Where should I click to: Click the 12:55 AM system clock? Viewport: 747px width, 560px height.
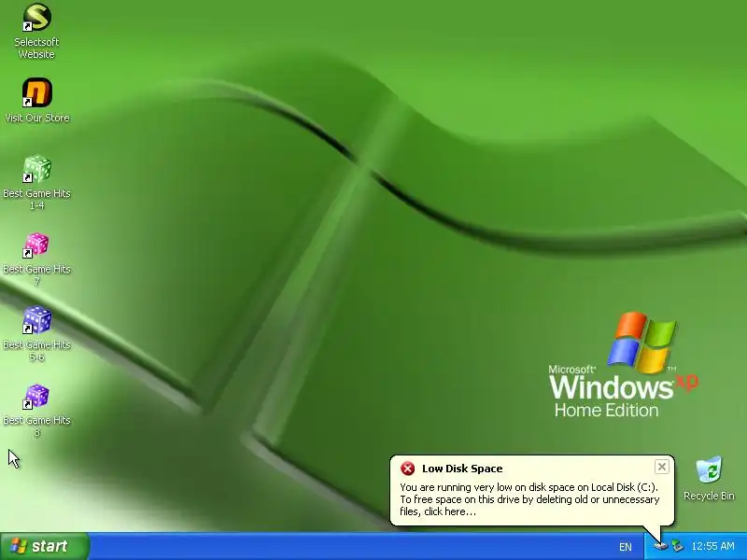(x=712, y=546)
